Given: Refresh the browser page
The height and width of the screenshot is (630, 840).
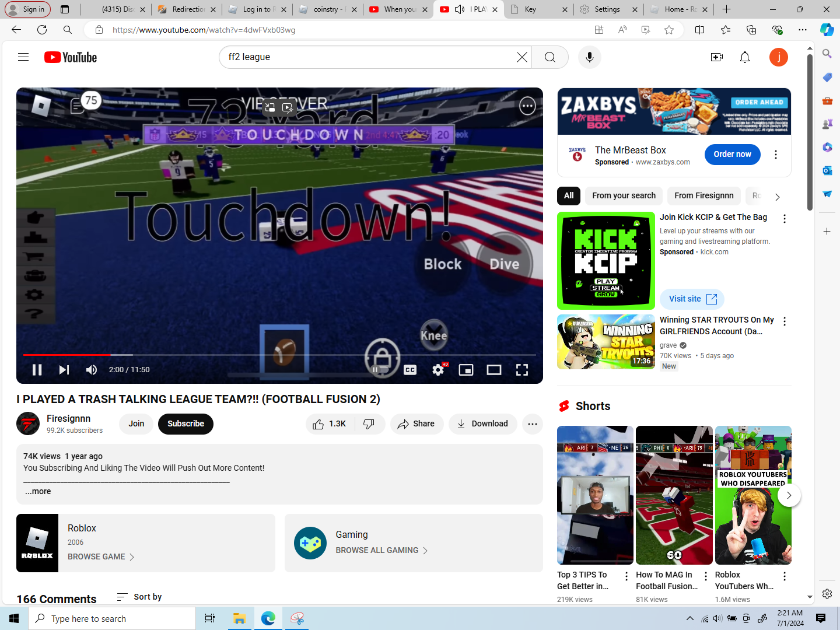Looking at the screenshot, I should click(x=42, y=30).
